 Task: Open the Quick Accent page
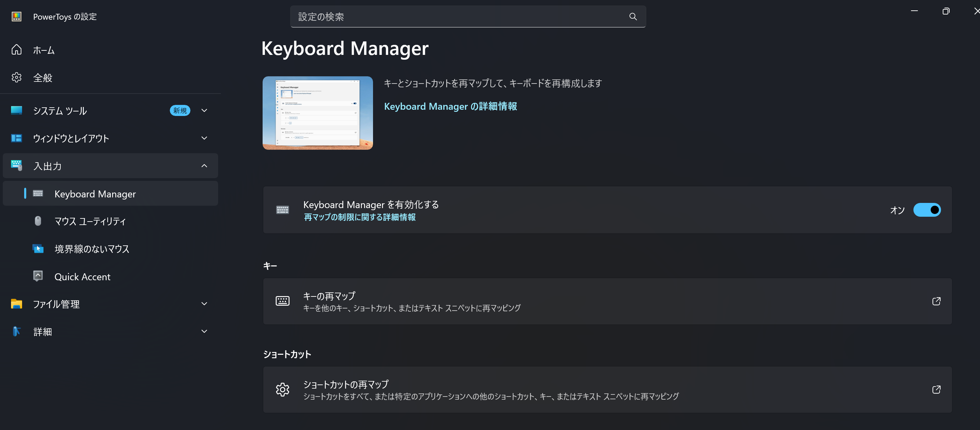(x=82, y=277)
